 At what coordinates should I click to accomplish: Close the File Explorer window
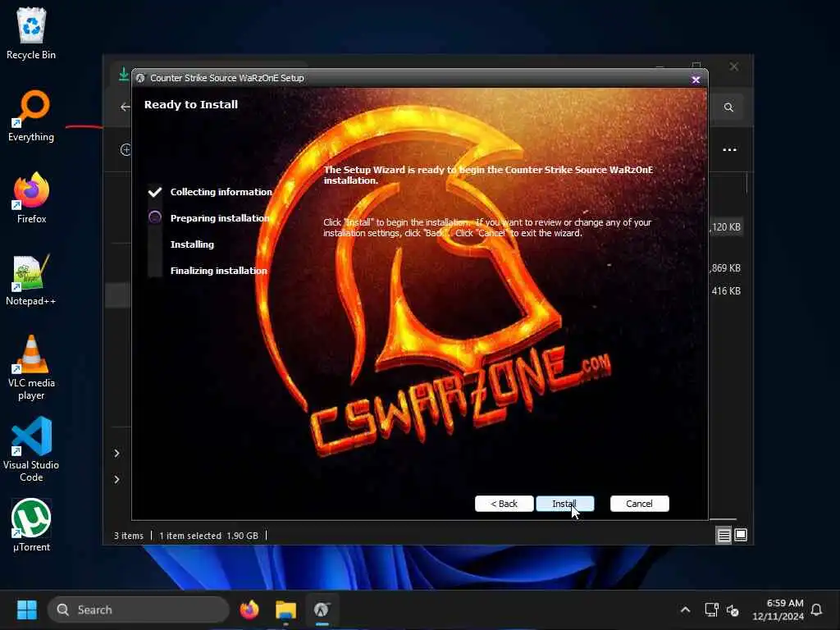734,66
